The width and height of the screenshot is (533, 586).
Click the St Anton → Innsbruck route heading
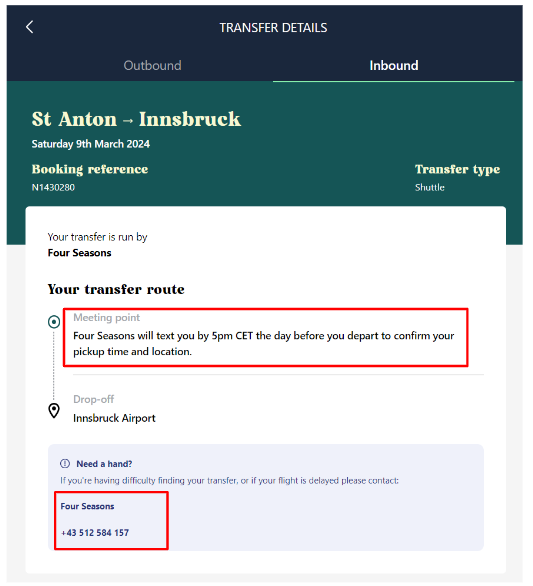[x=136, y=119]
